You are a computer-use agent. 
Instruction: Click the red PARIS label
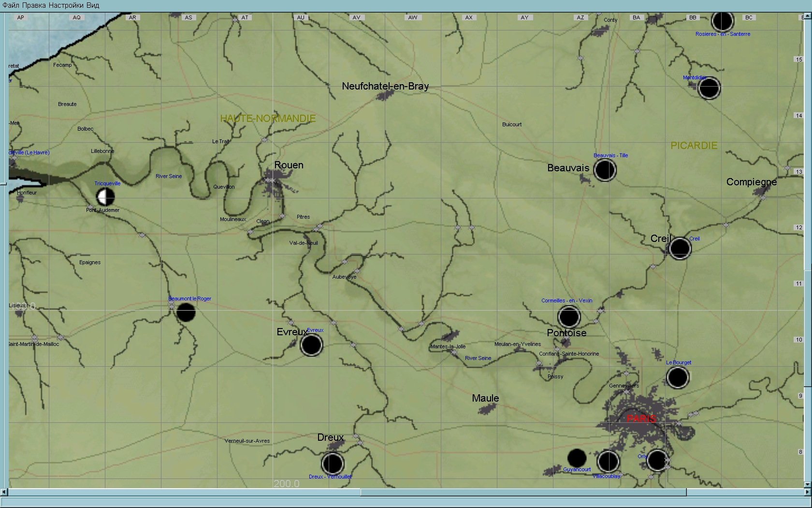[641, 418]
